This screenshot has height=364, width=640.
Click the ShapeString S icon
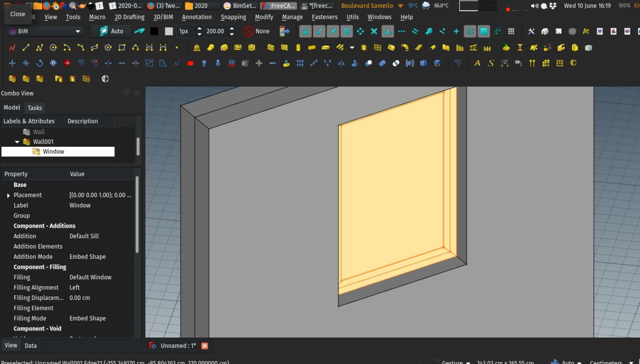point(491,63)
